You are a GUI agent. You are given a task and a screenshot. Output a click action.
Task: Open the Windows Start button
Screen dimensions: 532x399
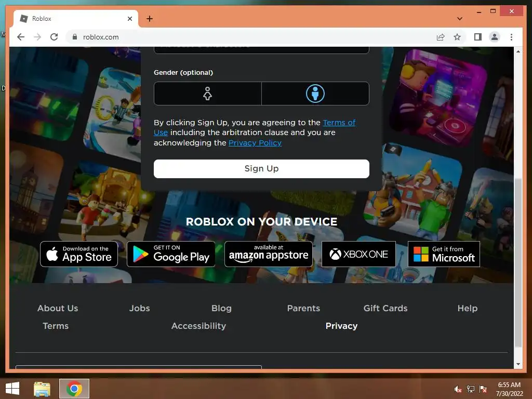click(x=12, y=389)
